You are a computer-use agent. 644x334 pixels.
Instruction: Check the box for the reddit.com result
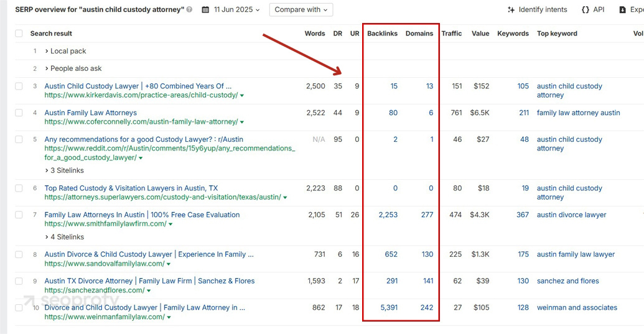point(19,139)
